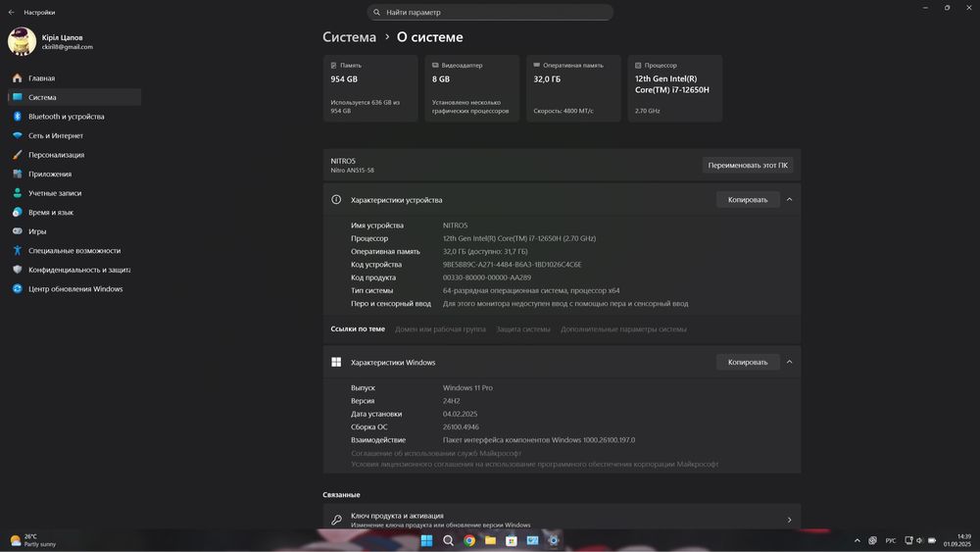This screenshot has height=552, width=980.
Task: Open Microsoft Store from taskbar
Action: click(512, 541)
